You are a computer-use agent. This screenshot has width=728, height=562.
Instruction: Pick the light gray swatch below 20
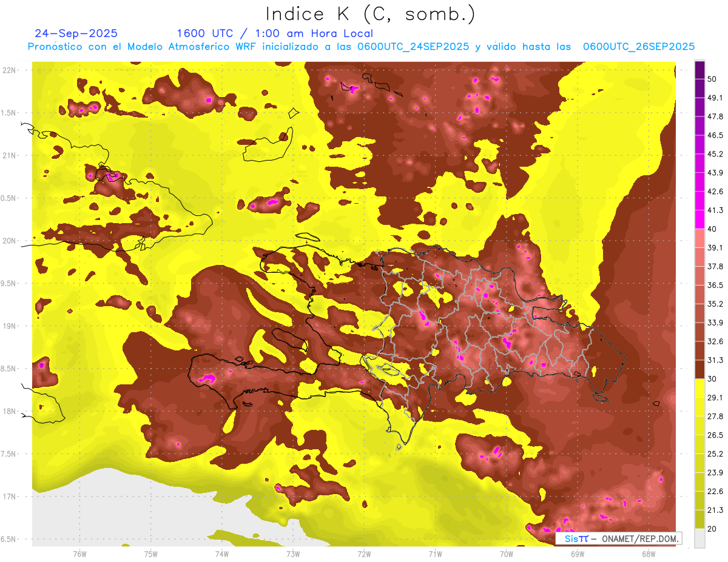point(700,538)
